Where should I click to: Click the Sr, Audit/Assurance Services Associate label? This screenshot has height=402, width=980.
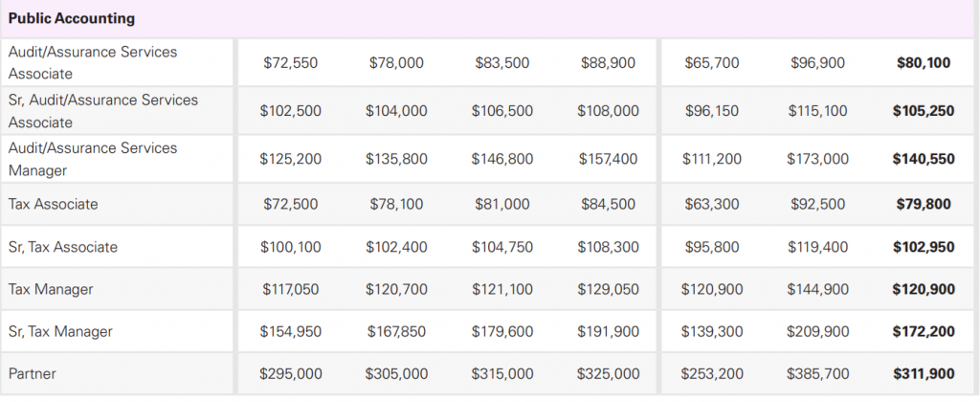103,111
